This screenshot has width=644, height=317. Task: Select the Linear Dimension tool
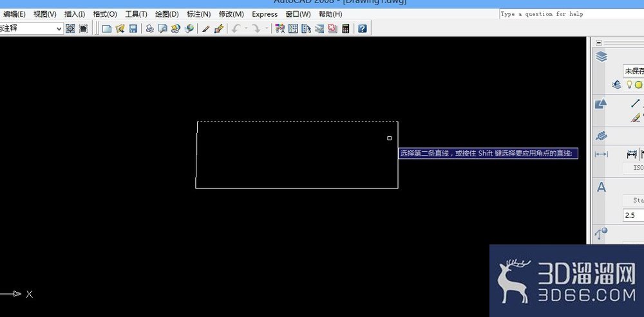632,154
